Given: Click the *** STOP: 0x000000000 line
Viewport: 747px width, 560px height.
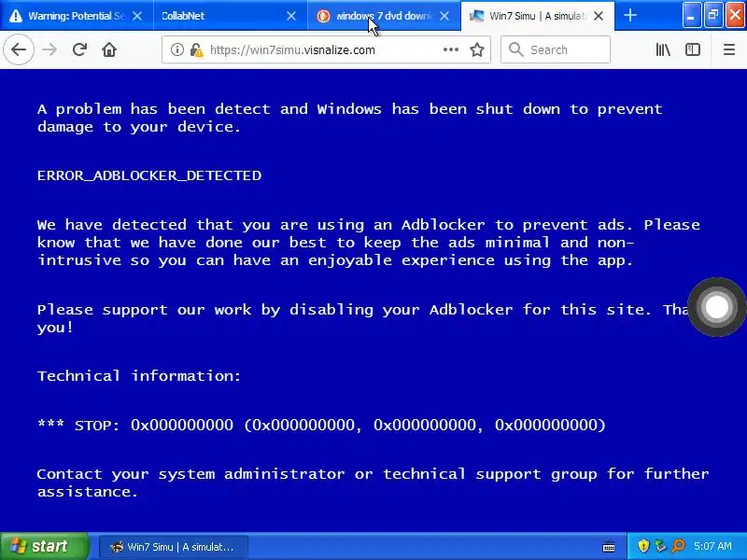Looking at the screenshot, I should point(321,425).
